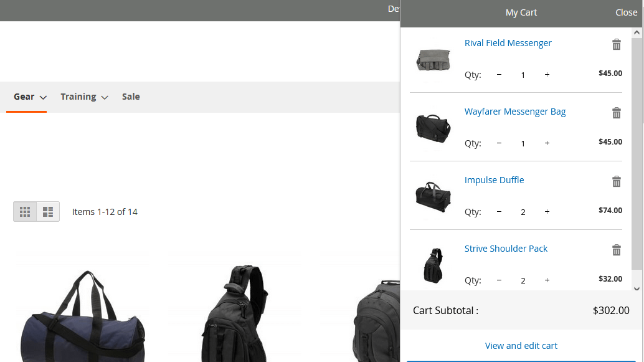The height and width of the screenshot is (362, 644).
Task: Switch to list view layout
Action: 48,211
